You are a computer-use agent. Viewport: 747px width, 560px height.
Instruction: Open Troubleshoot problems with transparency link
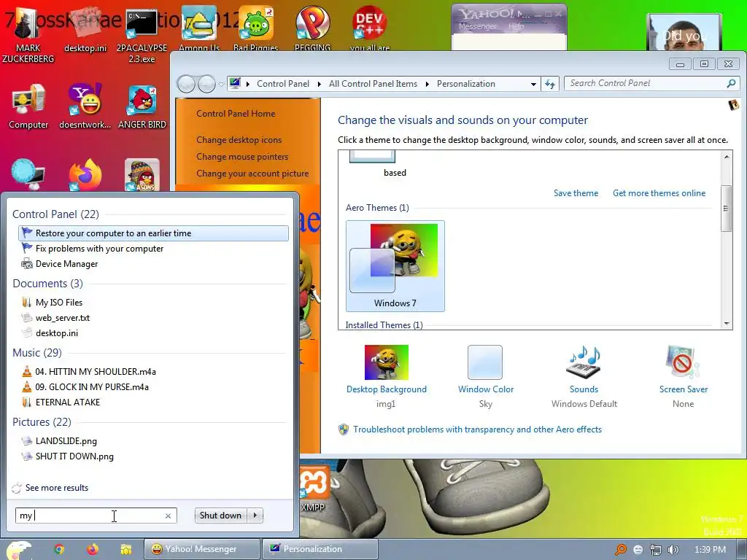pos(477,429)
